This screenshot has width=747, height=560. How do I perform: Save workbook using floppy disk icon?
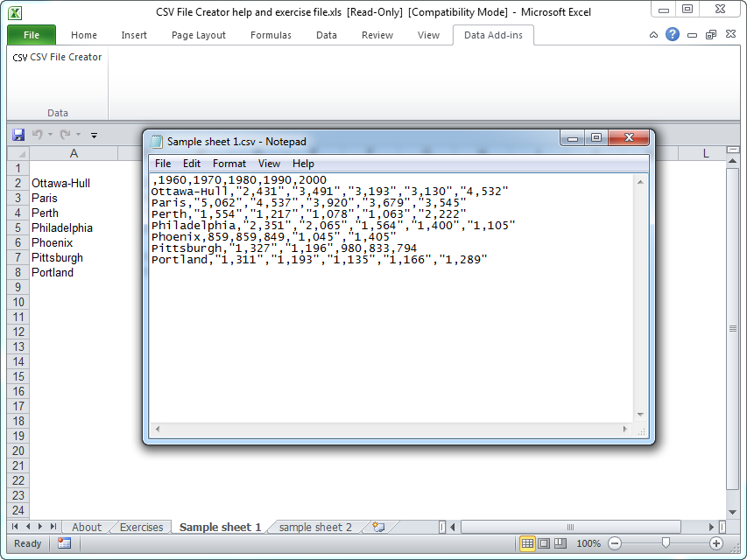(x=18, y=135)
